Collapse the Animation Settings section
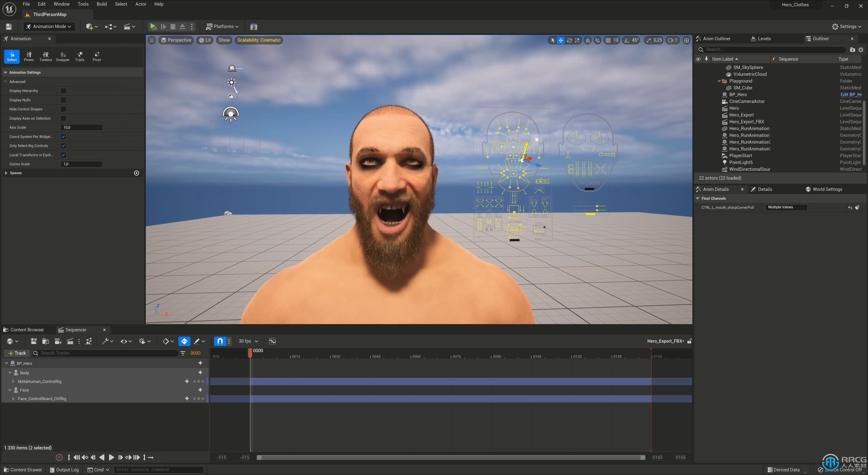 click(x=5, y=72)
